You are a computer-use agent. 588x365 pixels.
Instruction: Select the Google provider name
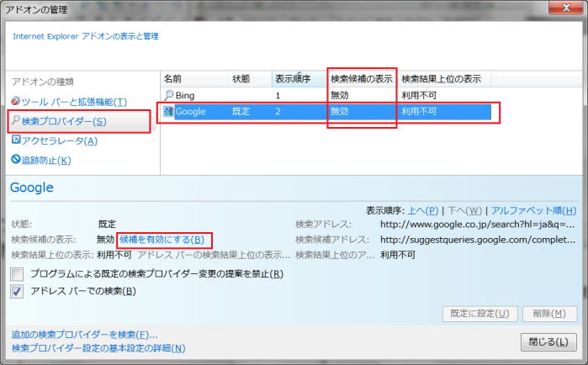click(x=190, y=111)
